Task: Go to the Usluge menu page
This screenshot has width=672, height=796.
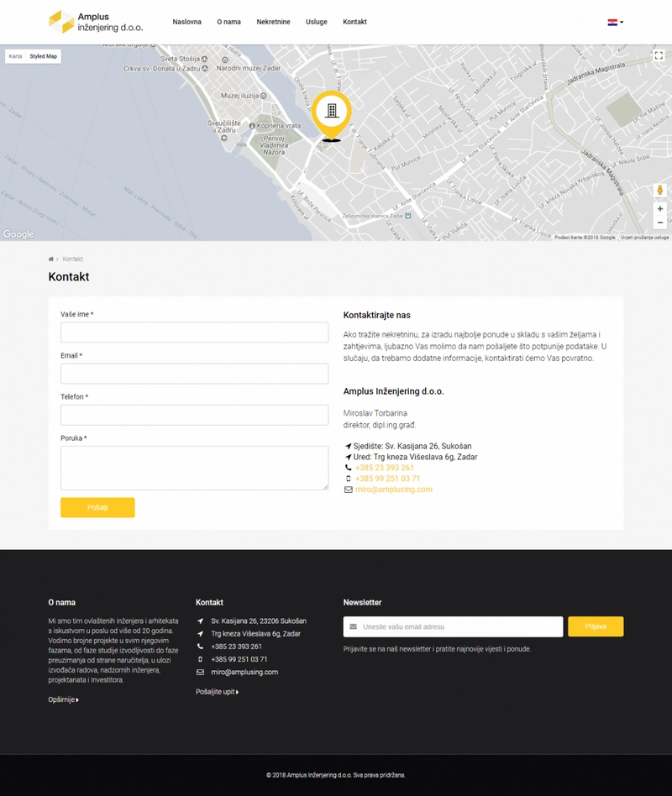Action: [317, 22]
